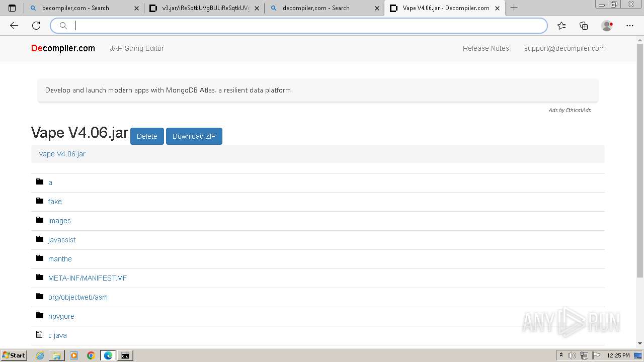
Task: Open the 'images' folder
Action: pos(59,221)
